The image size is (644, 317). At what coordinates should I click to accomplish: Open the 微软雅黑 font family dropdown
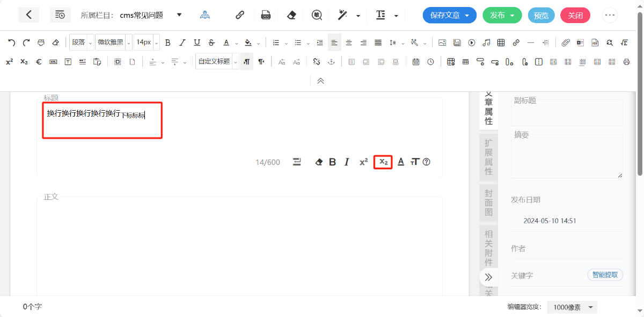(x=113, y=42)
